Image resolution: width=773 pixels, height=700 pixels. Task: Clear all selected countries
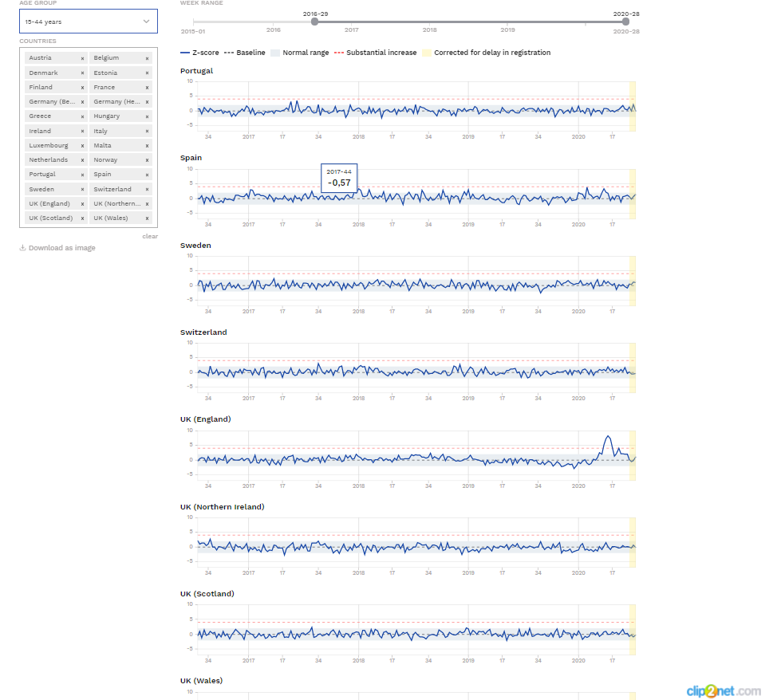tap(150, 236)
